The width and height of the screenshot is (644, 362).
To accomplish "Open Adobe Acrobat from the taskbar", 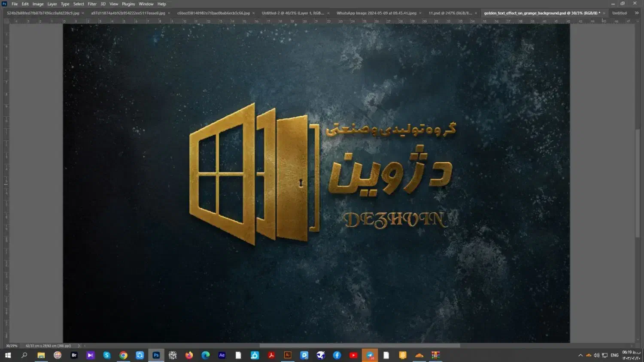I will coord(271,355).
